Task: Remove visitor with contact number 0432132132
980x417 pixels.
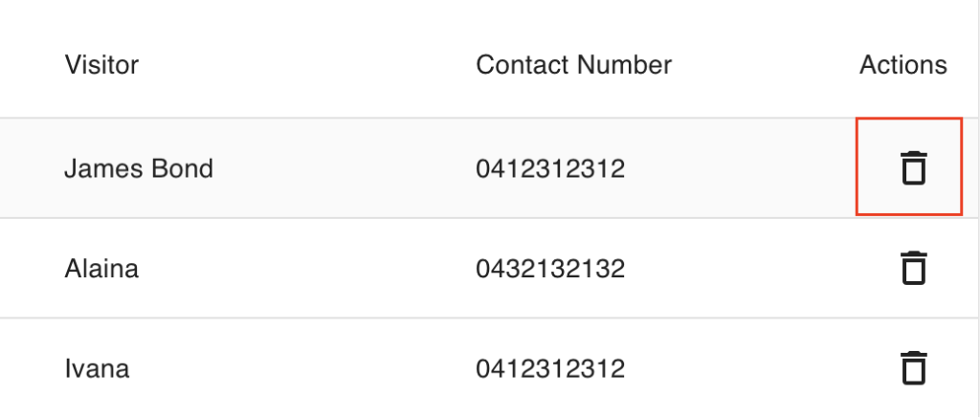Action: [914, 268]
